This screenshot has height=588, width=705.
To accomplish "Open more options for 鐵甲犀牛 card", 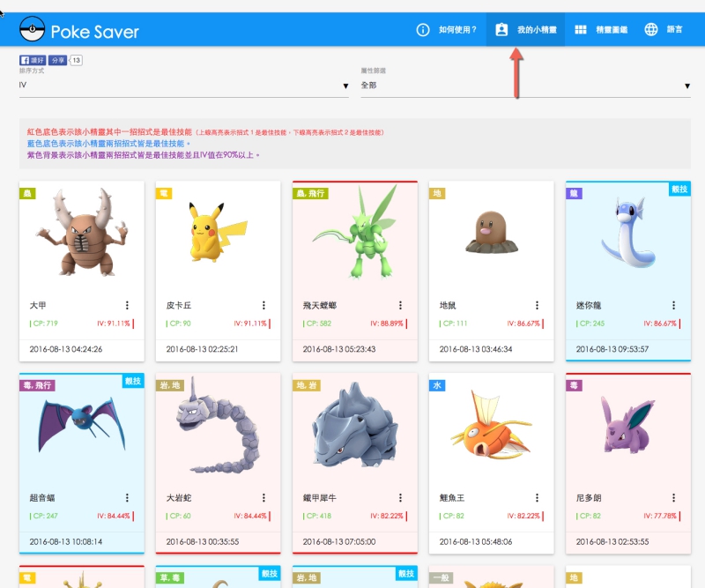I will click(x=401, y=497).
